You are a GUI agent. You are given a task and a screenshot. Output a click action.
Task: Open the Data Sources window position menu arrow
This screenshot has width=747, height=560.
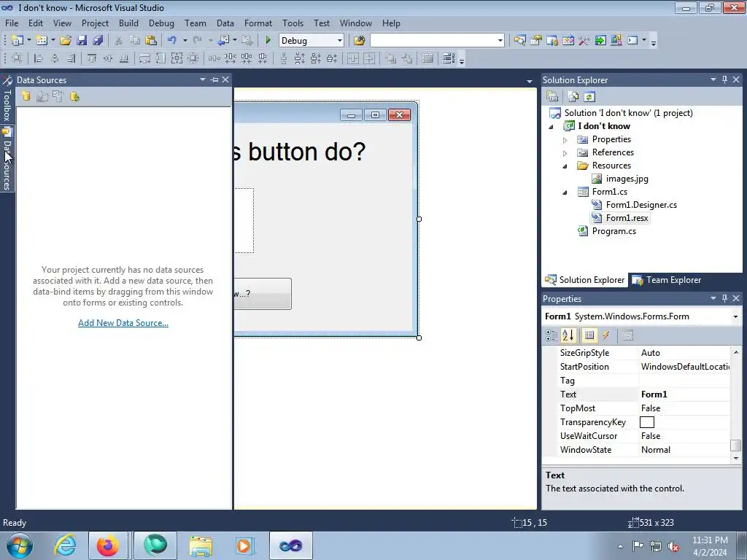[x=203, y=79]
